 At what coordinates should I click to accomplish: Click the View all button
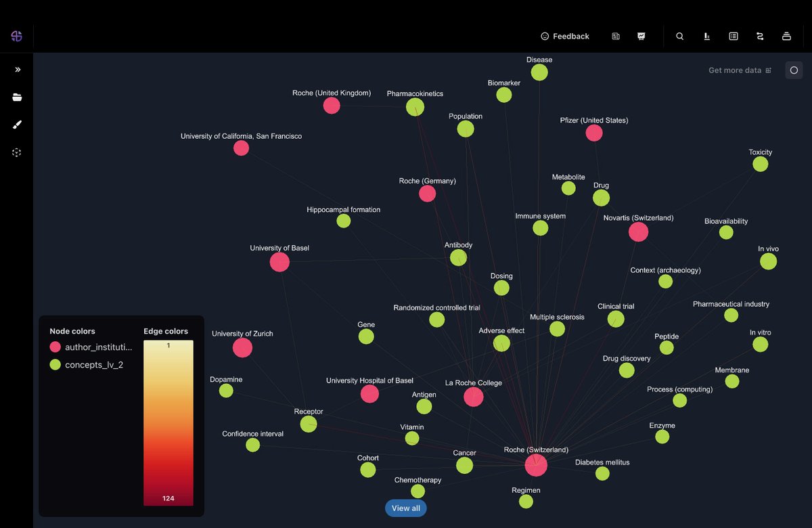point(406,508)
